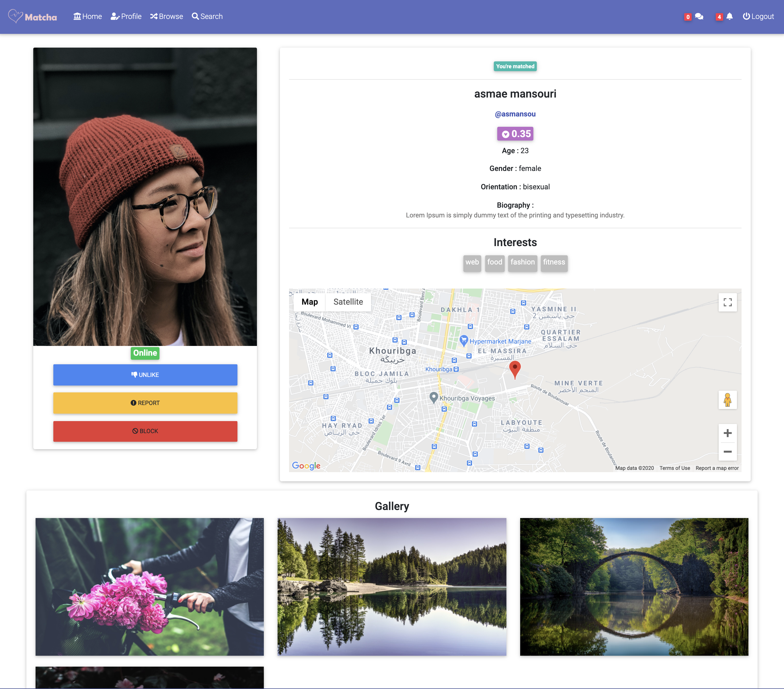Block this user with BLOCK button
Image resolution: width=784 pixels, height=689 pixels.
(145, 431)
